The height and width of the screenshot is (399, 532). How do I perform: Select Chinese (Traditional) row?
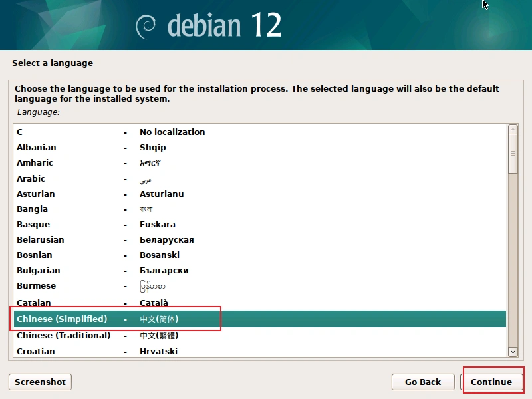[x=260, y=335]
